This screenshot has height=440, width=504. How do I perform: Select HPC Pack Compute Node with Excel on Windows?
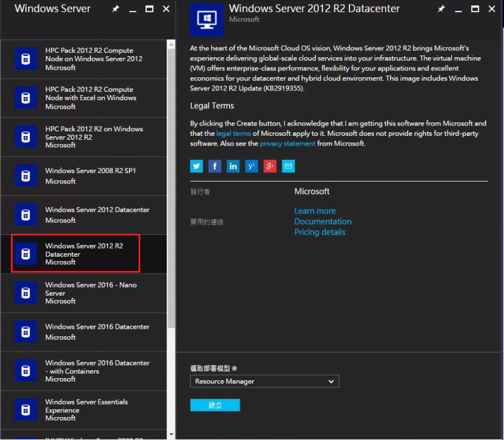tap(84, 98)
